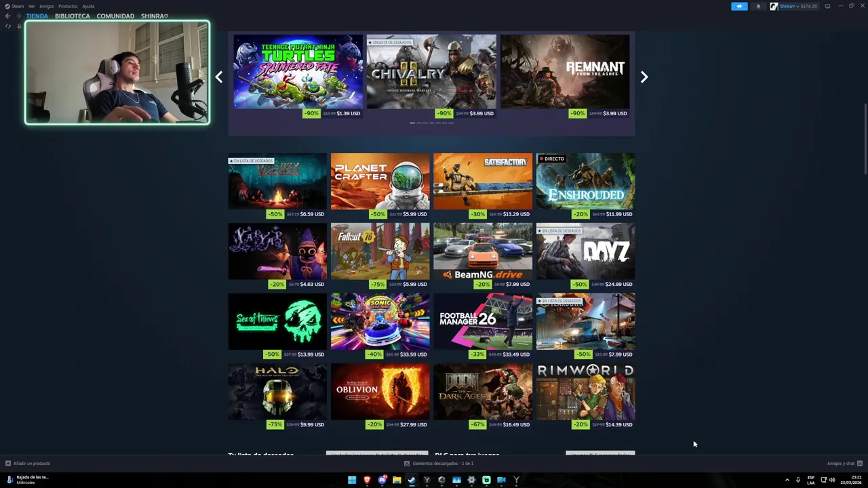Open Big Picture mode monitor icon
The width and height of the screenshot is (868, 488).
coord(827,6)
